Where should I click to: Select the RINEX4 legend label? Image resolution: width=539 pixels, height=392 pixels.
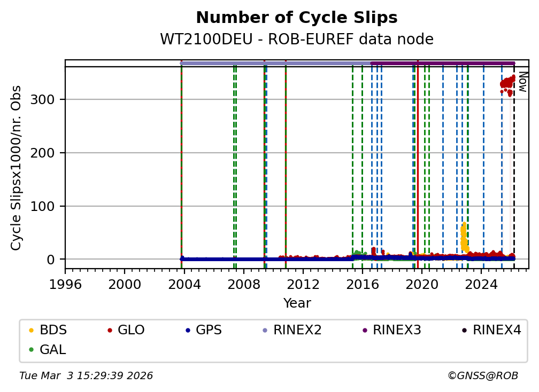[x=497, y=330]
